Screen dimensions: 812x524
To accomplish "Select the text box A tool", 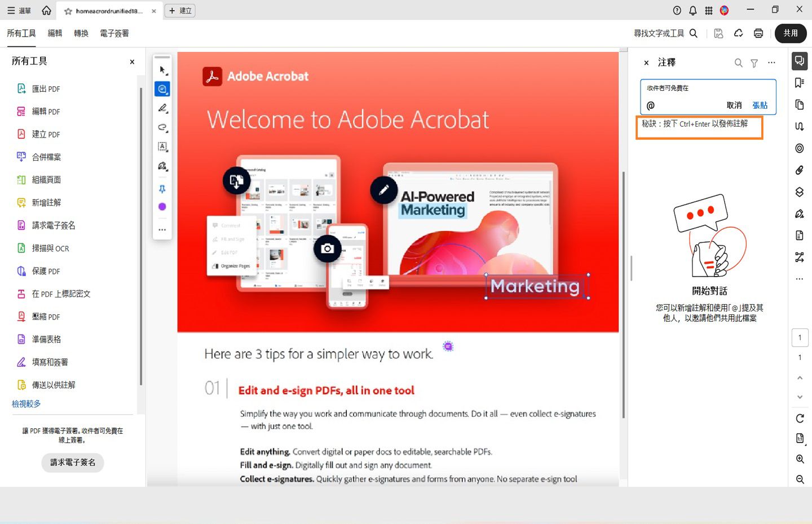I will [162, 146].
